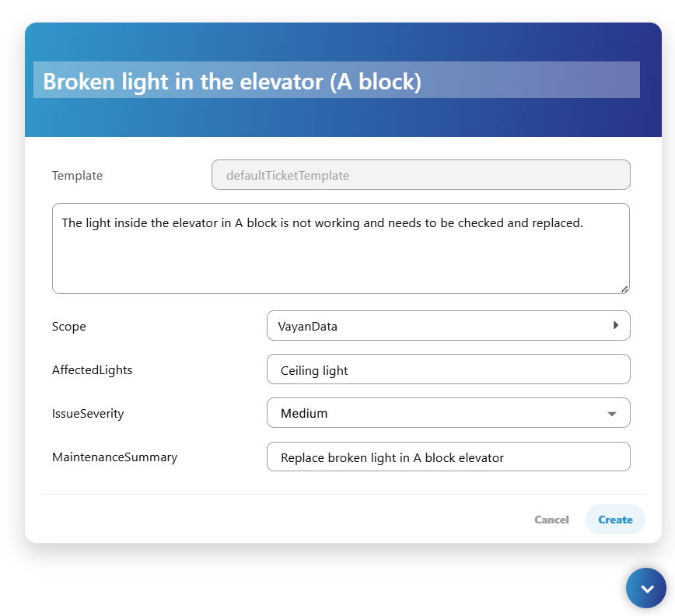Submit the ticket with the Create button
Image resolution: width=675 pixels, height=616 pixels.
click(615, 520)
